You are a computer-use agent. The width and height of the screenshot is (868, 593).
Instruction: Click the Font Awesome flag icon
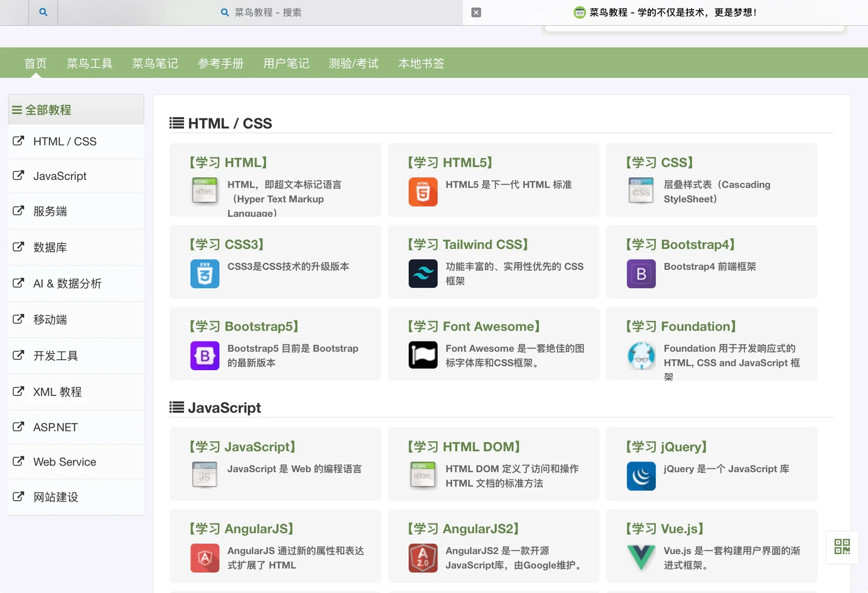point(422,355)
